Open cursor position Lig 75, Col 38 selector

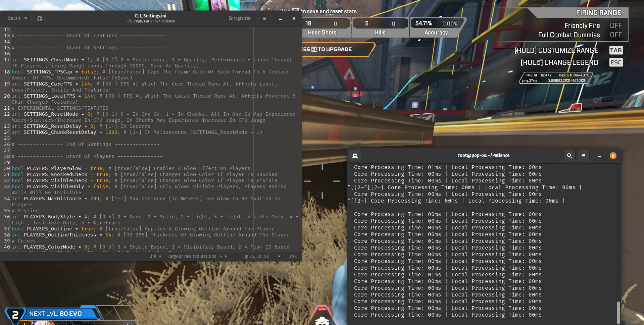(261, 256)
